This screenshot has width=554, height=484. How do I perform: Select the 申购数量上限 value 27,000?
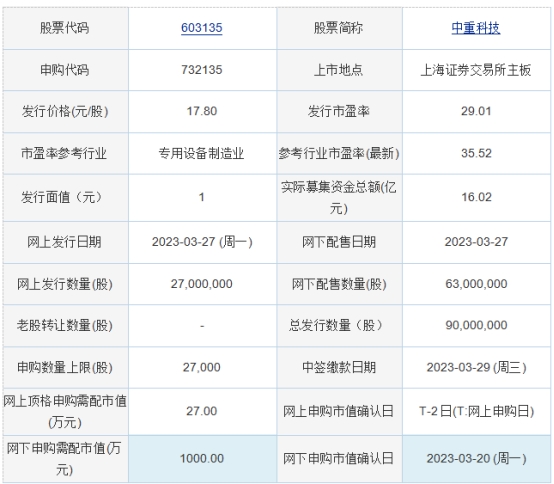pos(202,368)
